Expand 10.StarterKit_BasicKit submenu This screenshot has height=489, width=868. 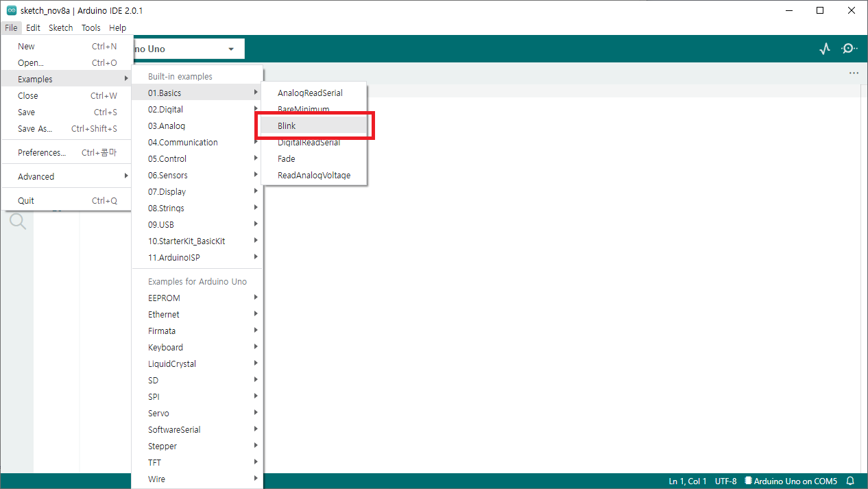tap(197, 241)
